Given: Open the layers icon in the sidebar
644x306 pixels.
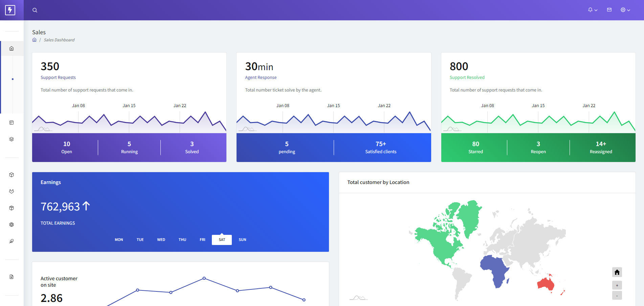Looking at the screenshot, I should (12, 139).
